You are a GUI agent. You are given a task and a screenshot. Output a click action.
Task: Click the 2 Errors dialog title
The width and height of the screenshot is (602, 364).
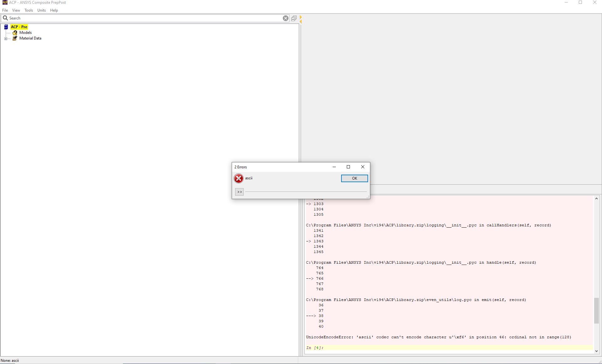click(x=240, y=167)
